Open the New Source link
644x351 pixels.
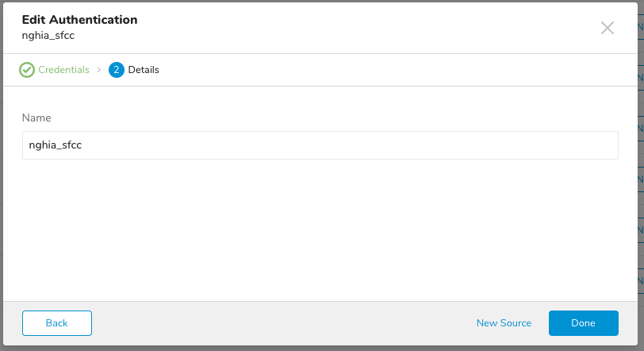click(x=504, y=323)
